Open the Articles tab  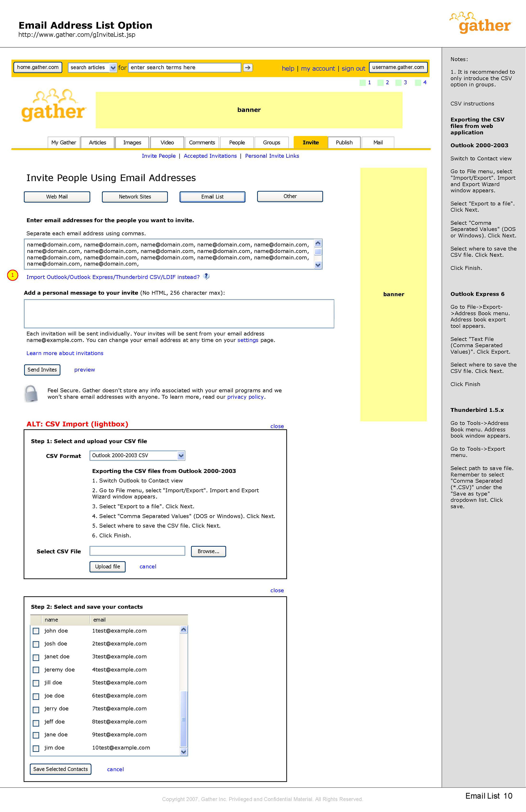tap(97, 142)
